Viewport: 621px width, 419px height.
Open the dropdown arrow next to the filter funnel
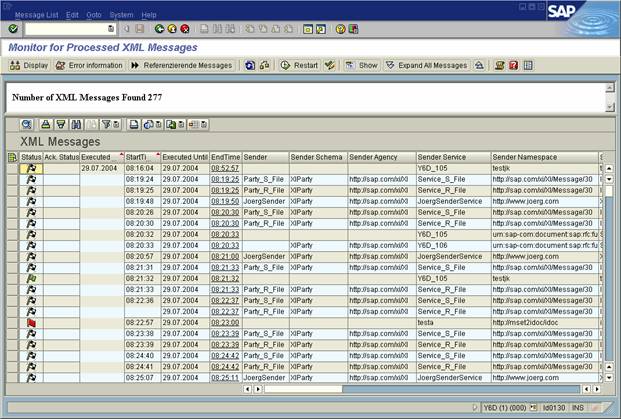click(116, 125)
